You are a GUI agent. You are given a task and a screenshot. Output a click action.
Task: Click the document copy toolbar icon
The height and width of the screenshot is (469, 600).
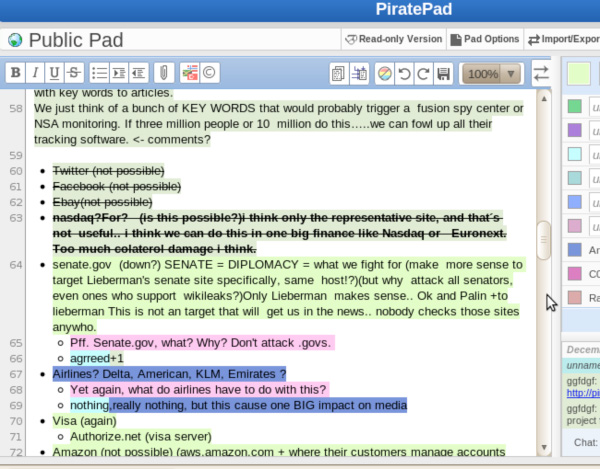(x=339, y=73)
